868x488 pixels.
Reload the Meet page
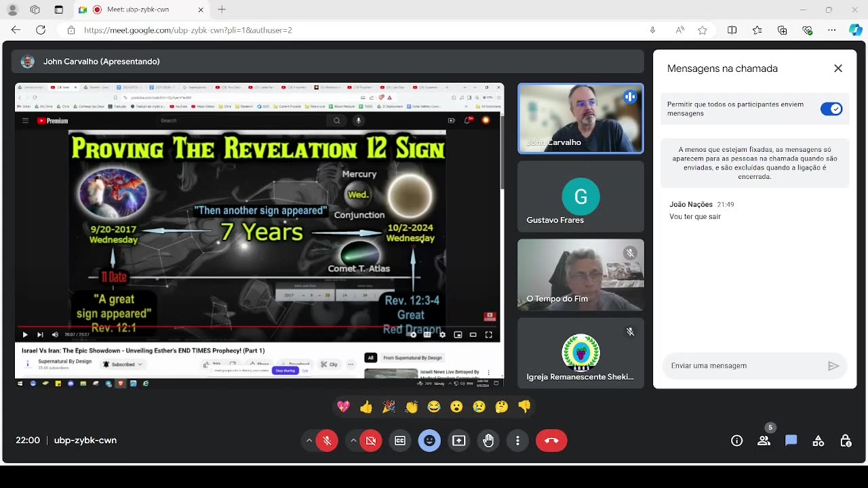tap(41, 30)
